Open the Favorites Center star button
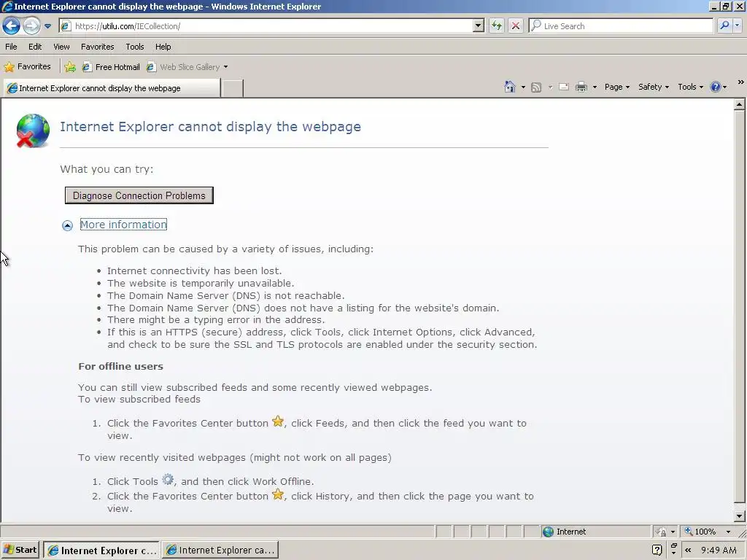Image resolution: width=747 pixels, height=560 pixels. point(27,66)
